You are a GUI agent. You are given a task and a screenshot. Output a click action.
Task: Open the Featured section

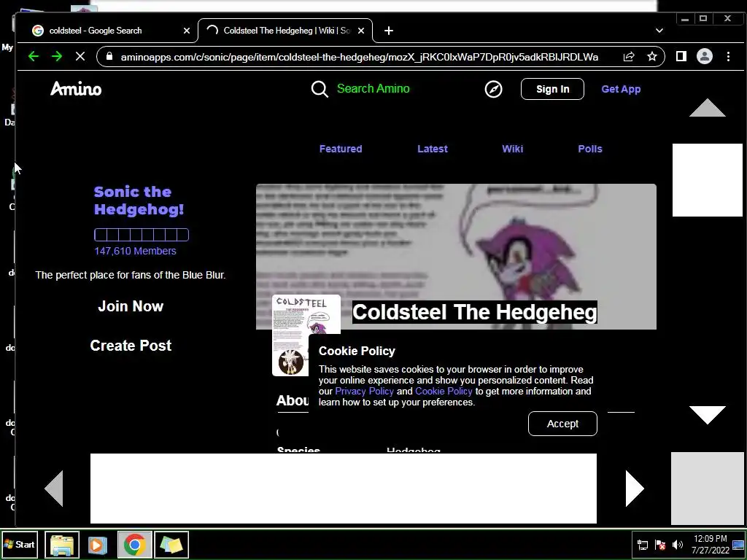coord(341,149)
